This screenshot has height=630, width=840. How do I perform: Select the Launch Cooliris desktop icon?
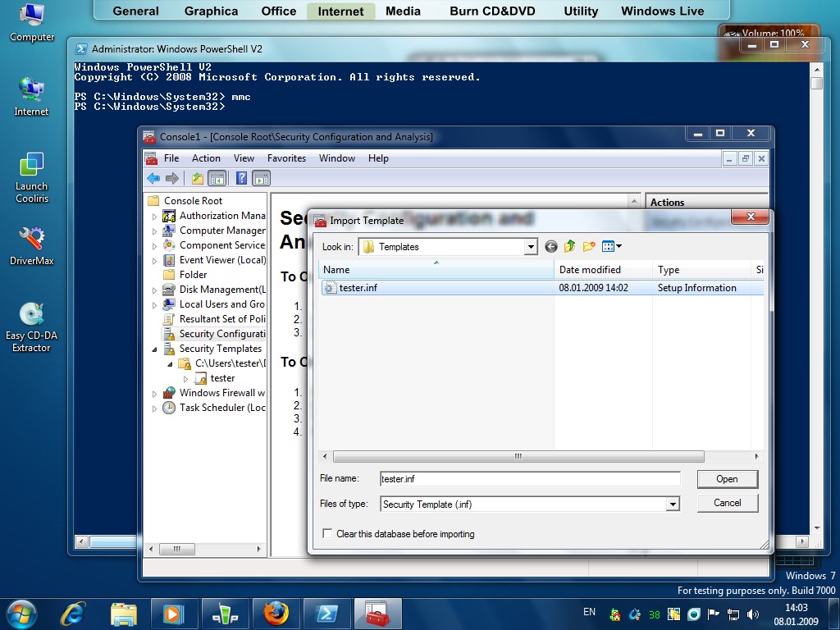32,178
